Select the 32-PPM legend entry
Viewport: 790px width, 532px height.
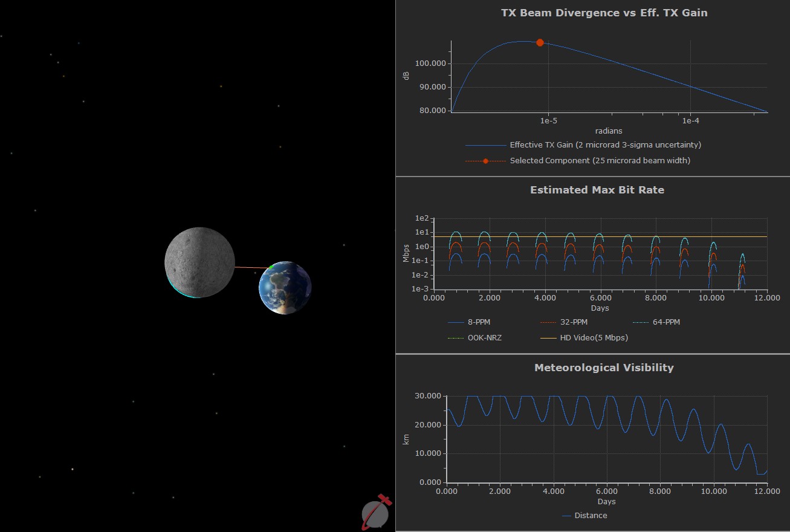574,322
